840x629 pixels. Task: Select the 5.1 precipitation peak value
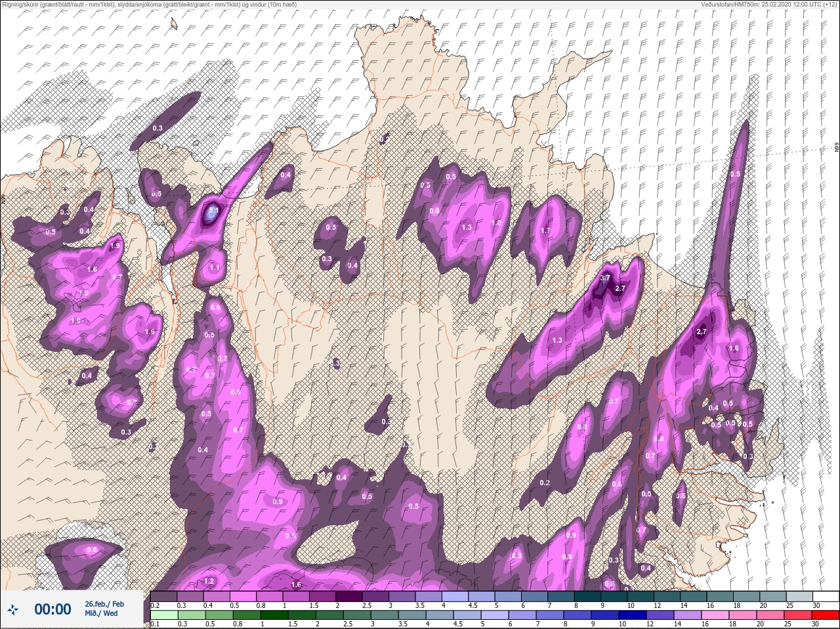[213, 210]
